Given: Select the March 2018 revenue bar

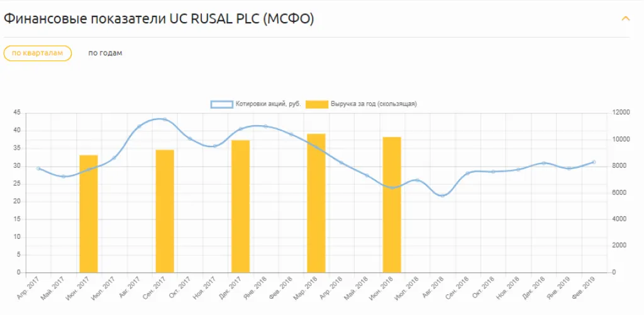Looking at the screenshot, I should [x=316, y=203].
